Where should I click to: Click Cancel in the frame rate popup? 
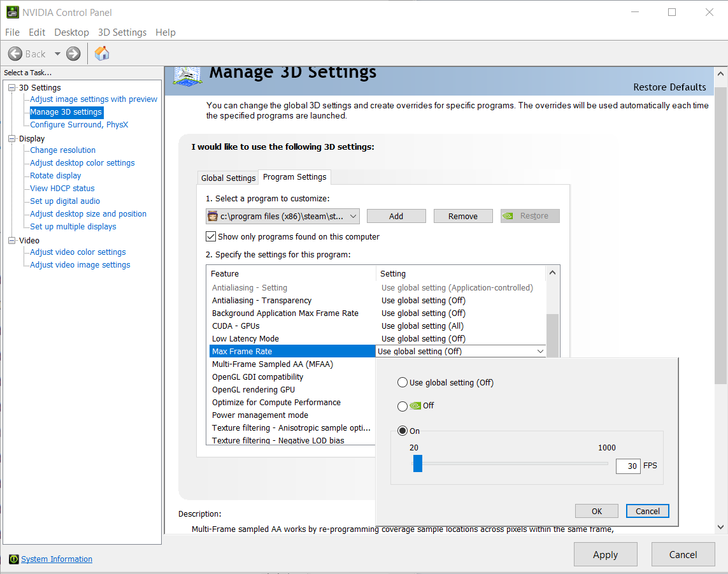coord(647,511)
